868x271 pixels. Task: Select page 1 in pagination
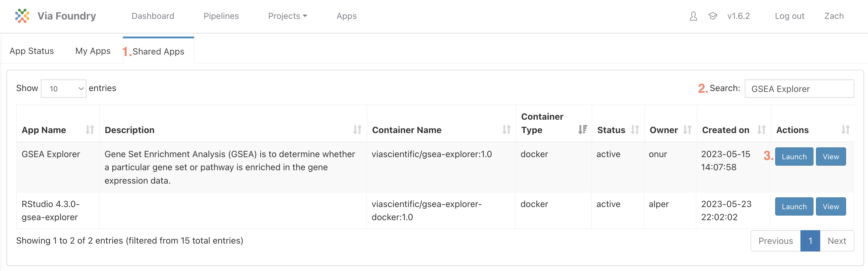810,241
